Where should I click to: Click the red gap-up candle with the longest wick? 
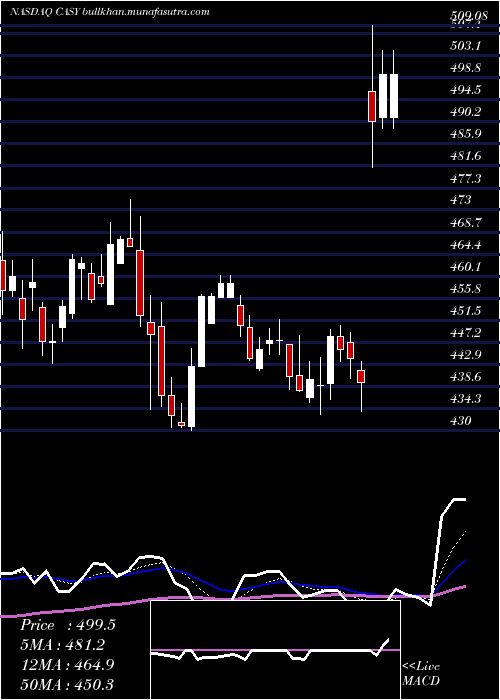tap(372, 106)
